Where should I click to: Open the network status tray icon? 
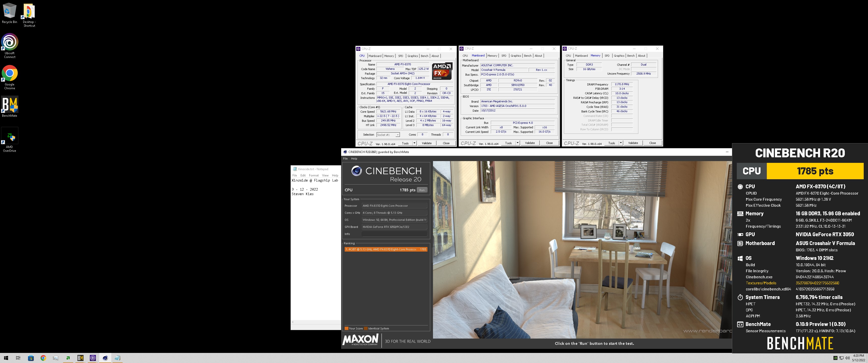[841, 358]
